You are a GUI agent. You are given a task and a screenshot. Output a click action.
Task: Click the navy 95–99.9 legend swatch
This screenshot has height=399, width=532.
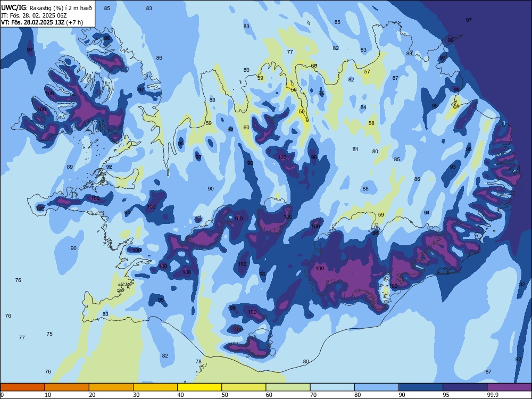pos(465,387)
